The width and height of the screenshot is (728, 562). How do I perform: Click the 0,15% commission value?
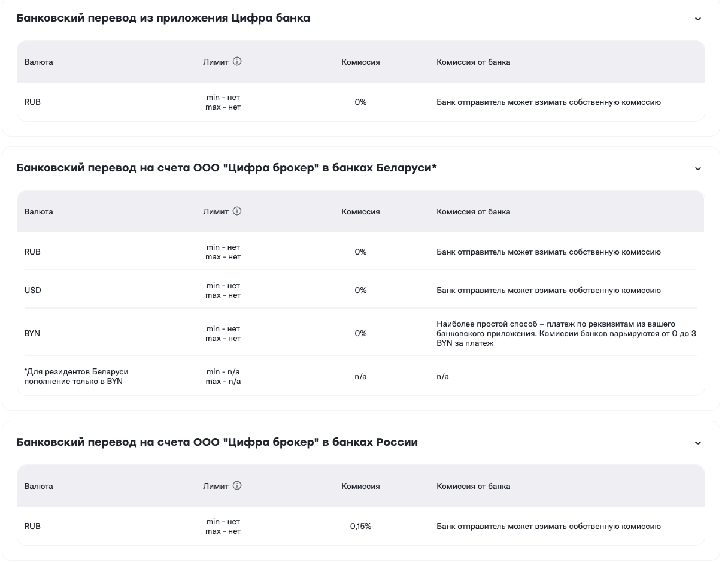click(360, 527)
